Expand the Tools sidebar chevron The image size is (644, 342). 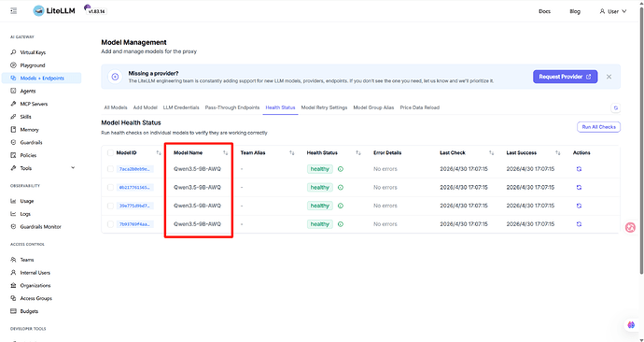tap(73, 167)
